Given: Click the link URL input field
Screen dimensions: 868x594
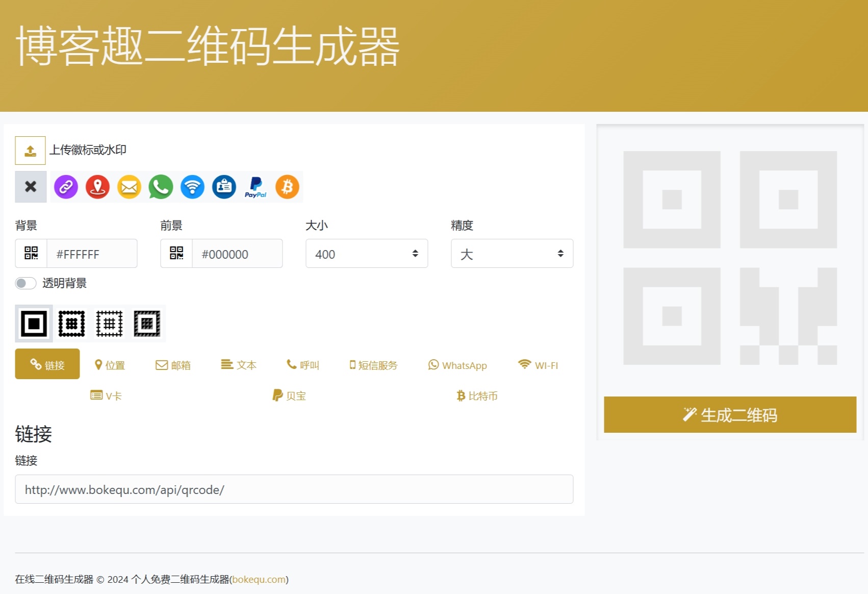Looking at the screenshot, I should click(x=294, y=489).
